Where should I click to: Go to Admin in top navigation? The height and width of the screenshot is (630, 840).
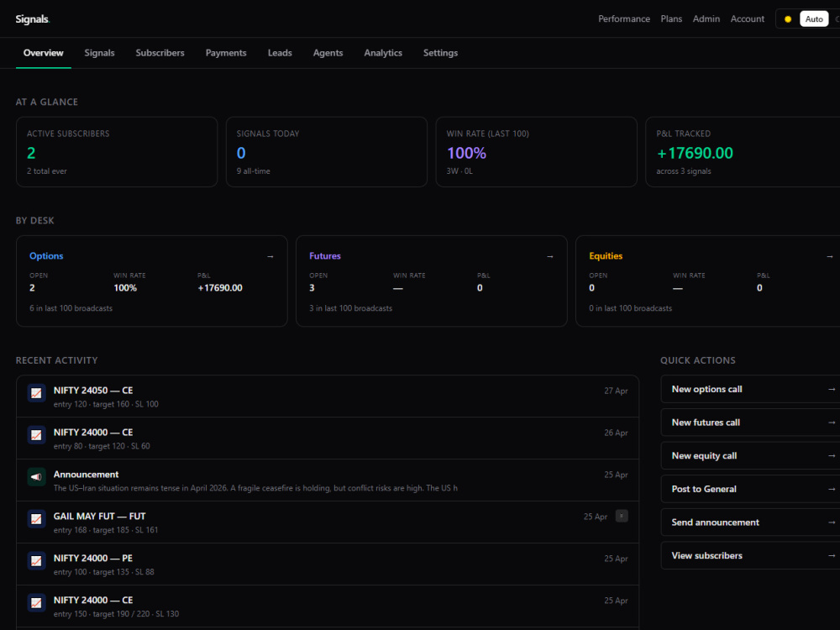click(x=706, y=18)
